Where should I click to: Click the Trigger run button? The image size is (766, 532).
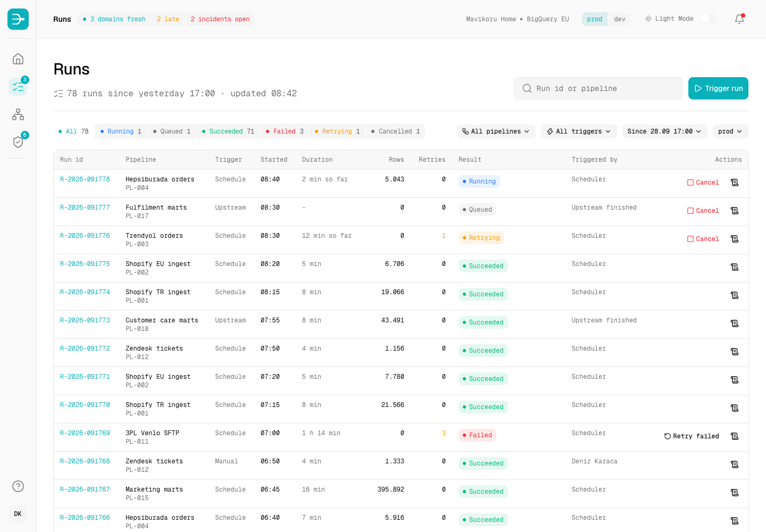pos(718,88)
